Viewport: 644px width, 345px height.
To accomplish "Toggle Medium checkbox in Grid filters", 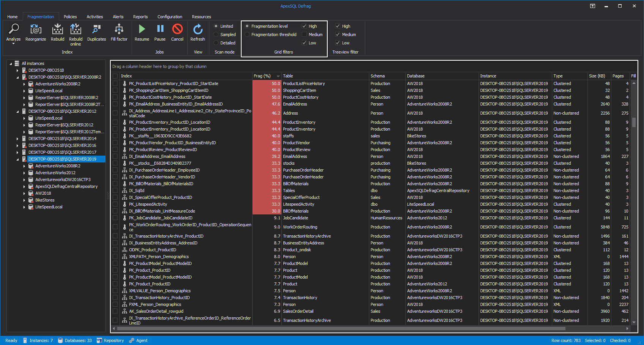I will click(304, 35).
